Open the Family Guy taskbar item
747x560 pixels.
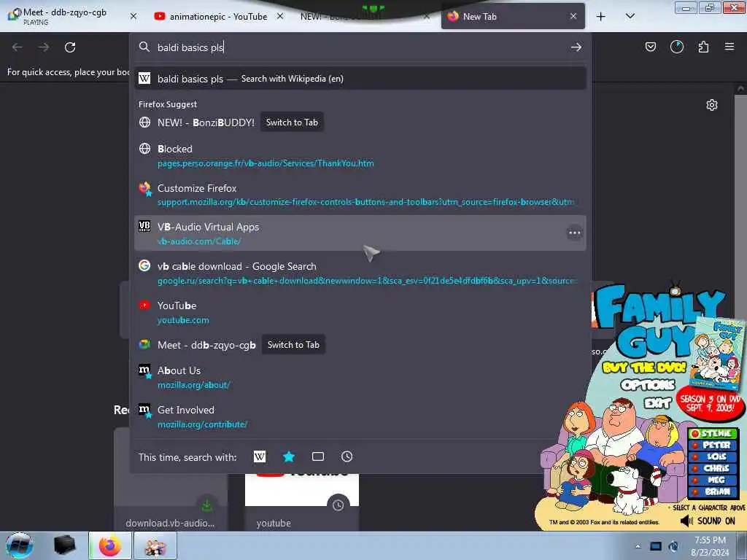coord(155,545)
